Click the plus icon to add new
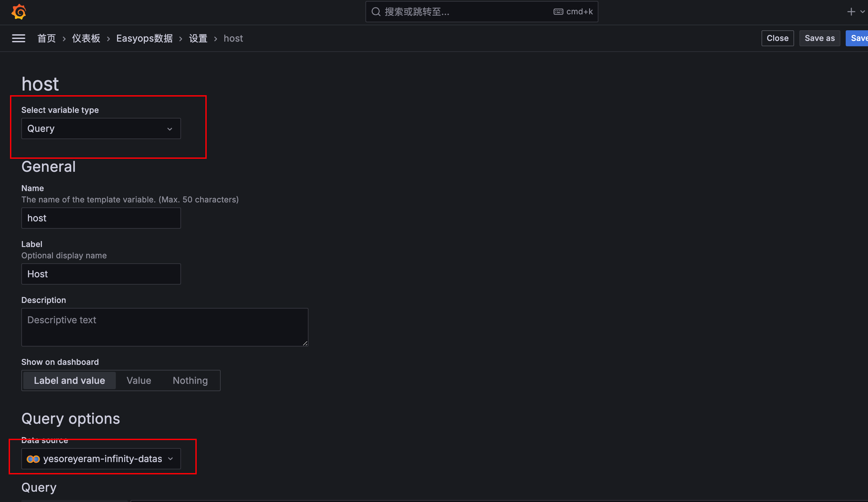Image resolution: width=868 pixels, height=502 pixels. (x=851, y=12)
